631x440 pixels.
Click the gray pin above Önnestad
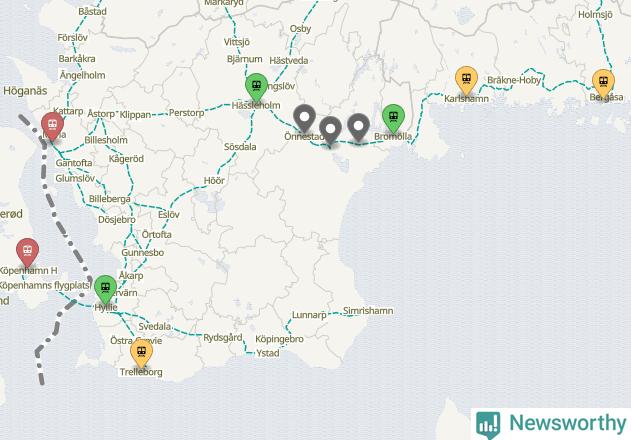point(305,118)
